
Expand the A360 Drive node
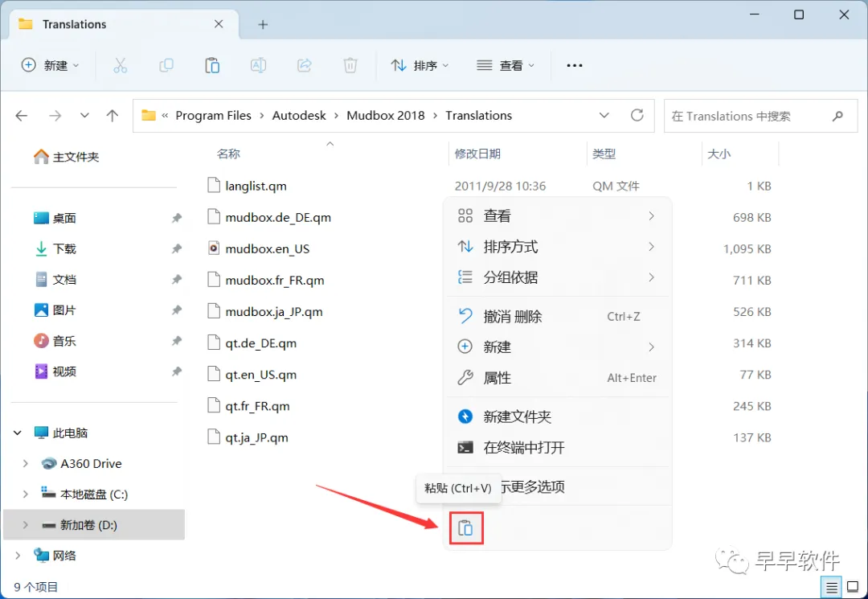tap(26, 464)
